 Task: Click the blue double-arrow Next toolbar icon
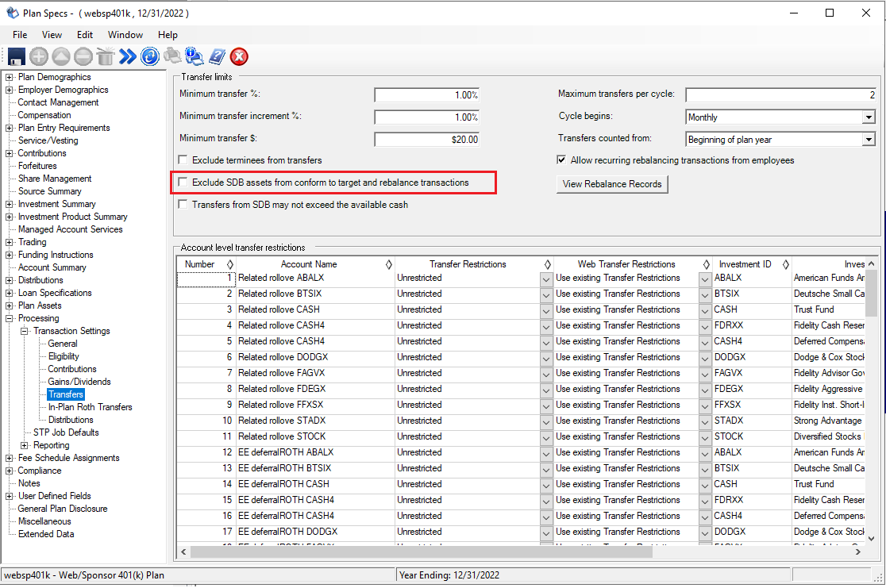point(128,56)
